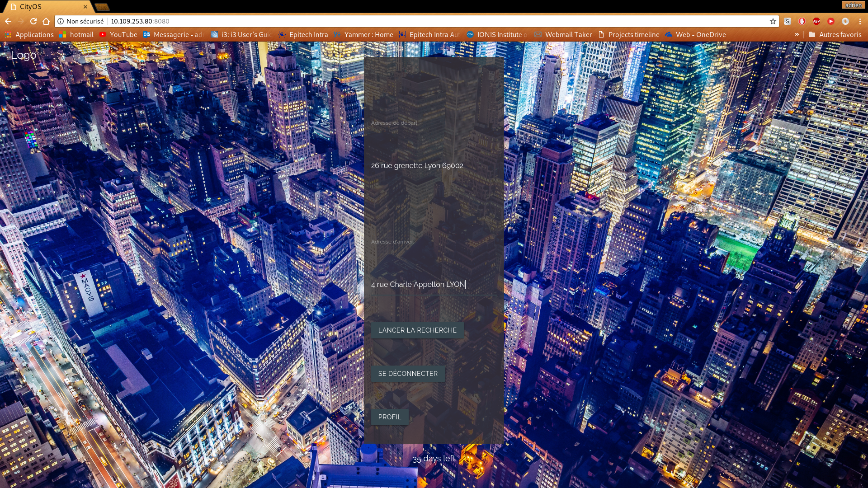The width and height of the screenshot is (868, 488).
Task: Click the Logo link in header
Action: pyautogui.click(x=24, y=55)
